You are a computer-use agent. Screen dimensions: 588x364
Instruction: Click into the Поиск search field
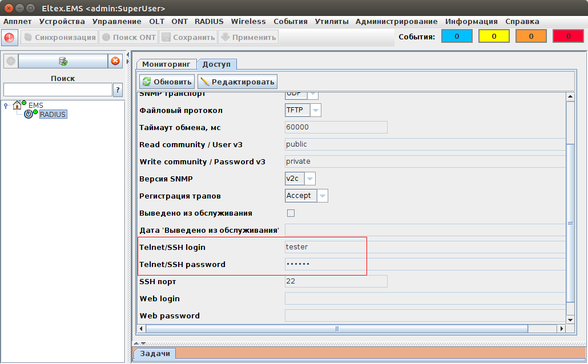click(58, 90)
